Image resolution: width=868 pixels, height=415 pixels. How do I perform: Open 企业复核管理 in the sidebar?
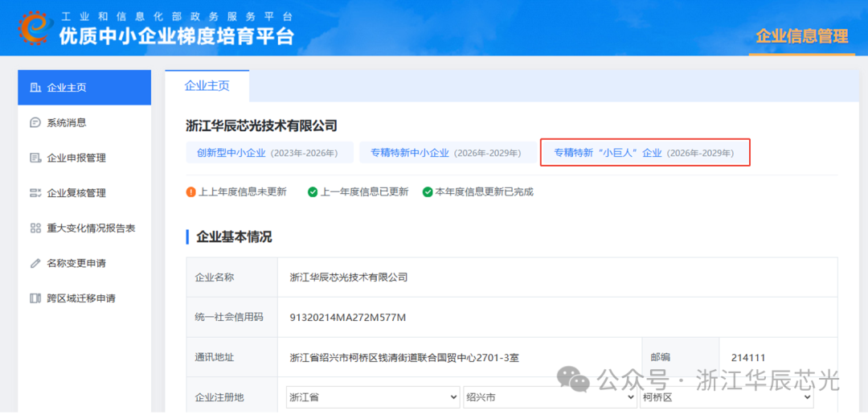point(84,193)
